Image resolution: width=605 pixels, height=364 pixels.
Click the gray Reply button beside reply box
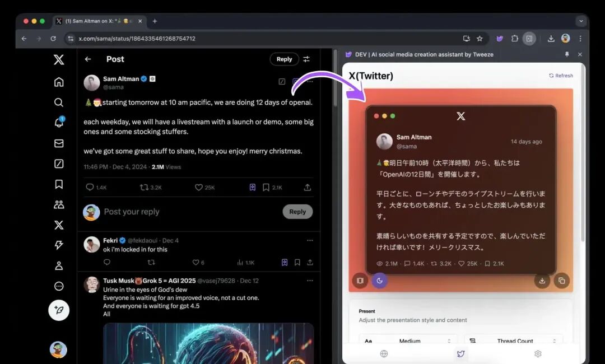coord(297,211)
